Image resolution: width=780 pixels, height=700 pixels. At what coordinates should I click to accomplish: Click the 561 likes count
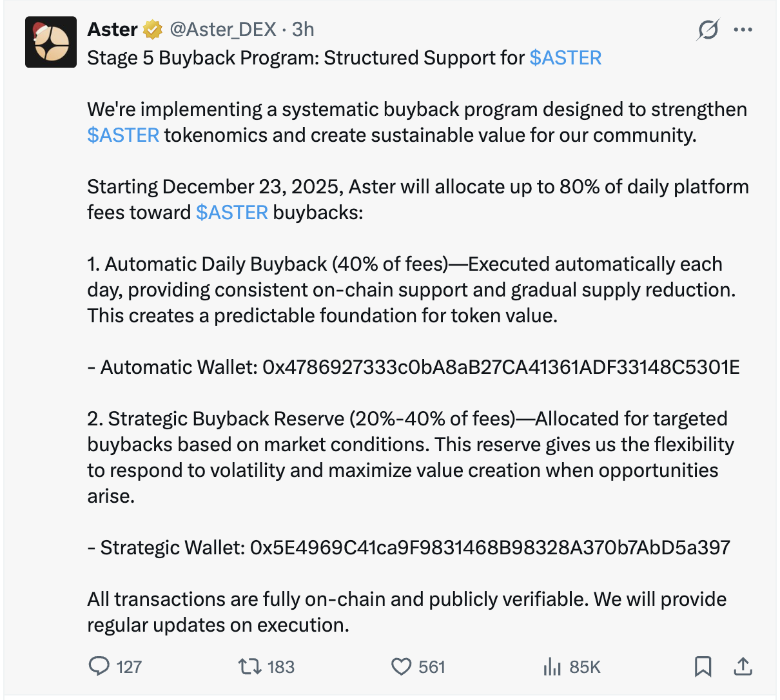click(x=431, y=666)
